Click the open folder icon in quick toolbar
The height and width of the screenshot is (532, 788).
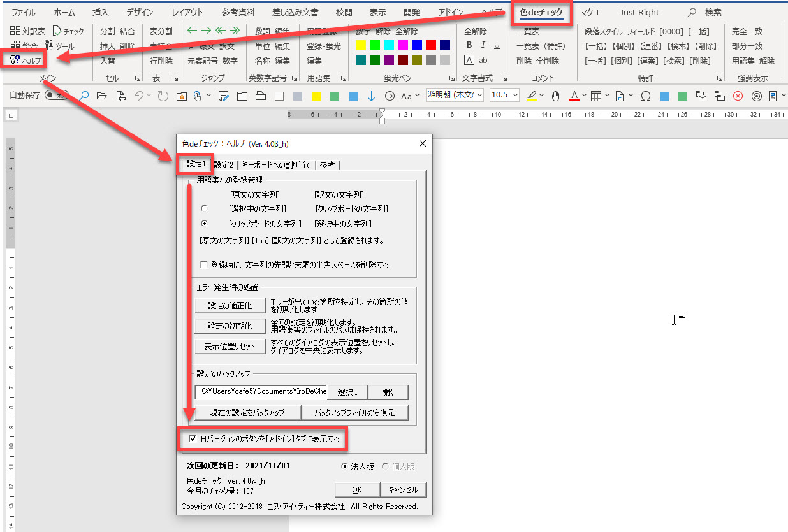101,96
